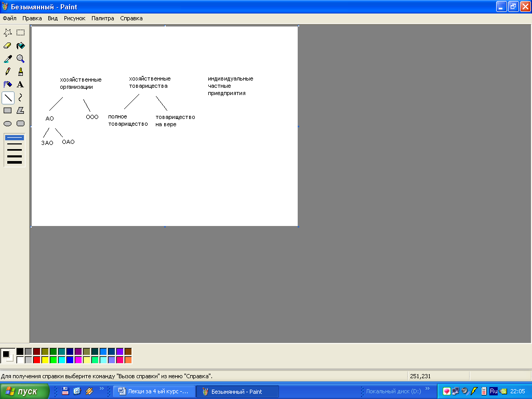Pick the violet color swatch
This screenshot has width=532, height=399.
120,352
